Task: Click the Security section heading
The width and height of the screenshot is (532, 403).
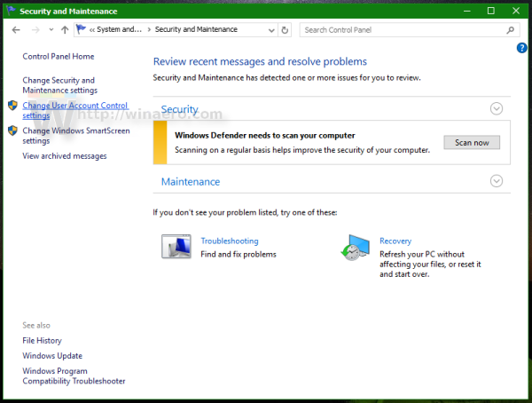Action: coord(179,109)
